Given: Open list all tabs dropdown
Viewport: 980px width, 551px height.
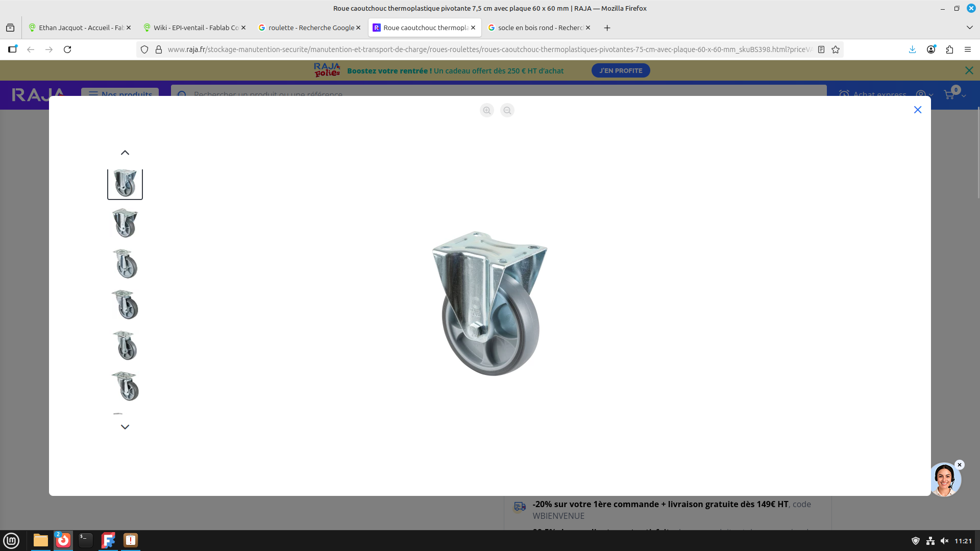Looking at the screenshot, I should (969, 28).
